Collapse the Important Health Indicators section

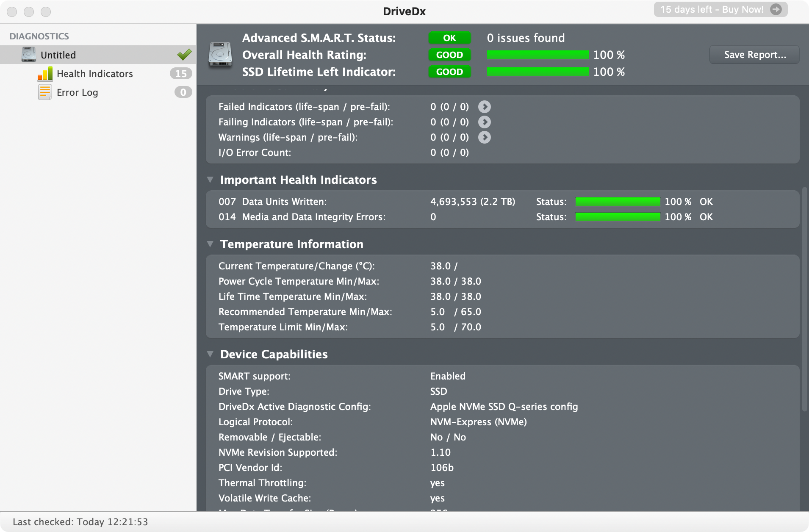[210, 180]
